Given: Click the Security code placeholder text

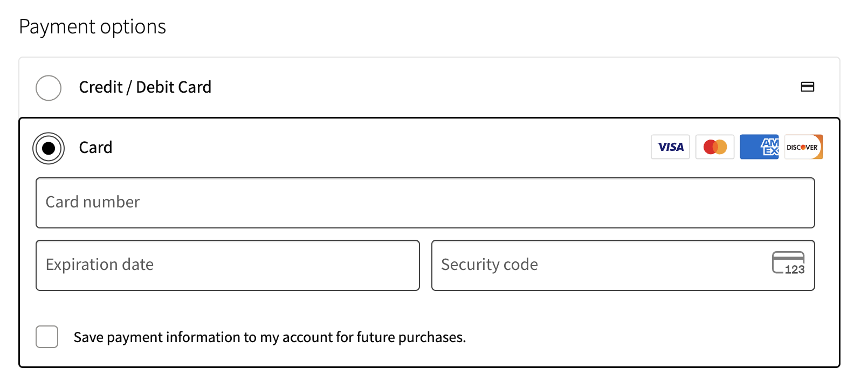Looking at the screenshot, I should click(x=490, y=265).
